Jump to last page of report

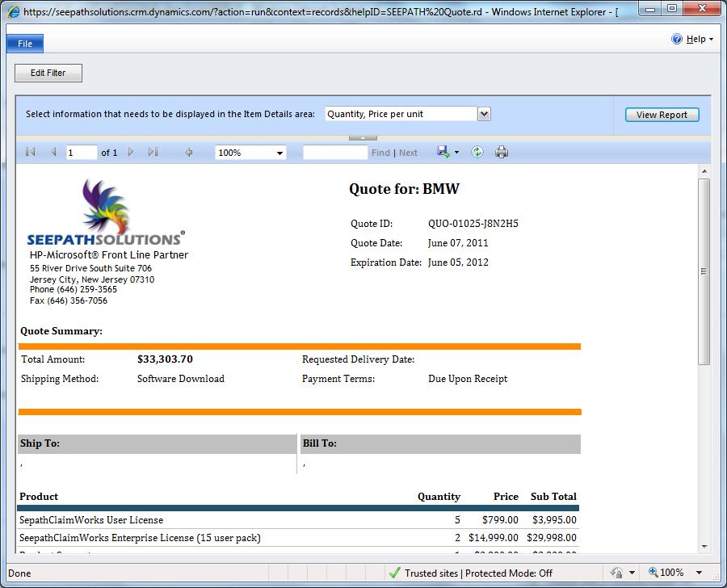coord(153,152)
